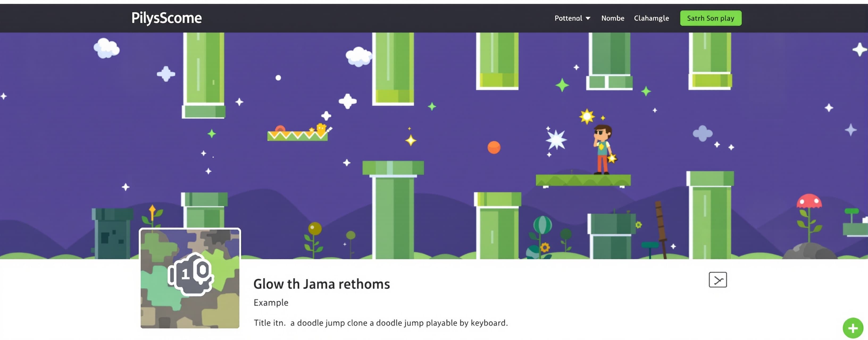Select the Glow th Jama rethoms title
The width and height of the screenshot is (868, 340).
coord(322,284)
